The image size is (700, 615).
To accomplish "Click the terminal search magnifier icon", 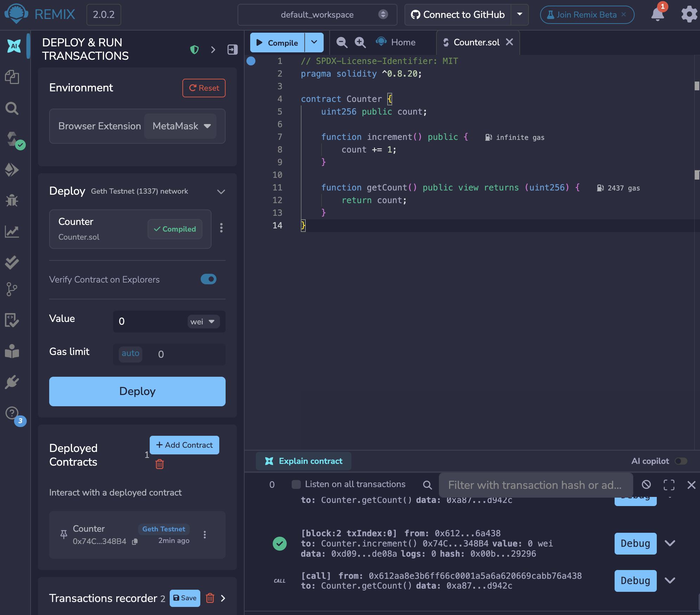I will 427,485.
